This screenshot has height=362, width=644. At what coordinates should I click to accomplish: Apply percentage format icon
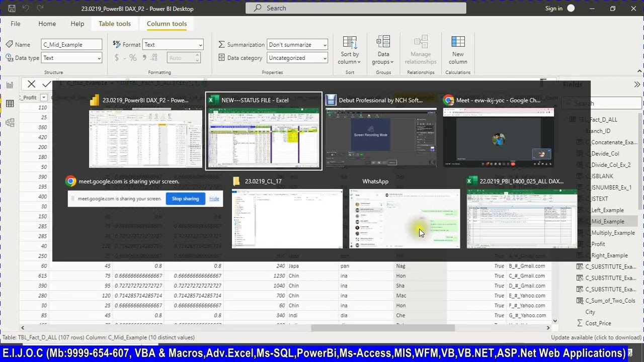133,58
